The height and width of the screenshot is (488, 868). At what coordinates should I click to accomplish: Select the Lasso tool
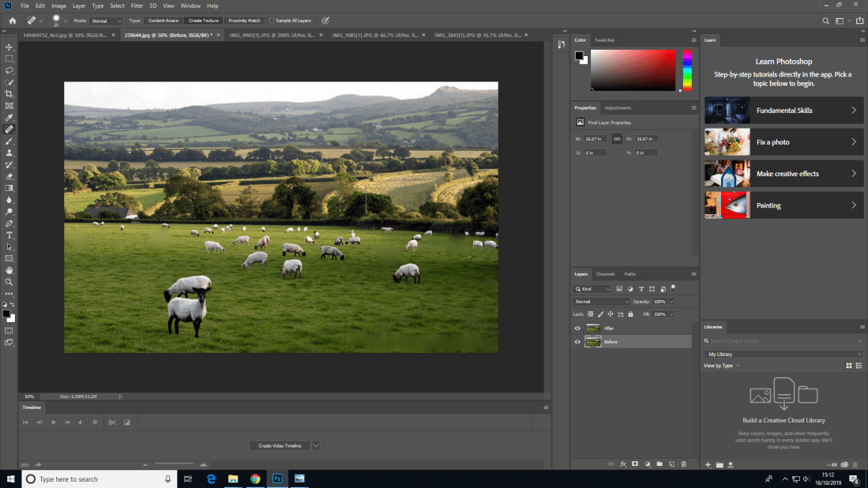[9, 70]
